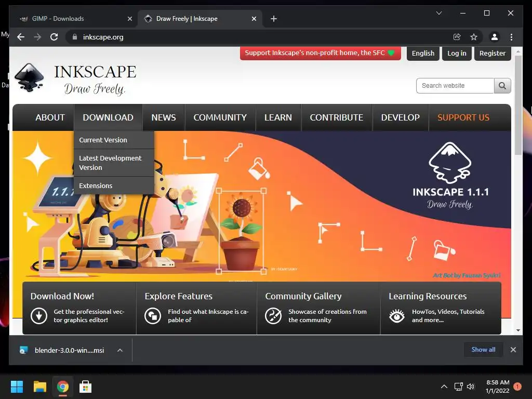Click into Search website field

coord(455,86)
